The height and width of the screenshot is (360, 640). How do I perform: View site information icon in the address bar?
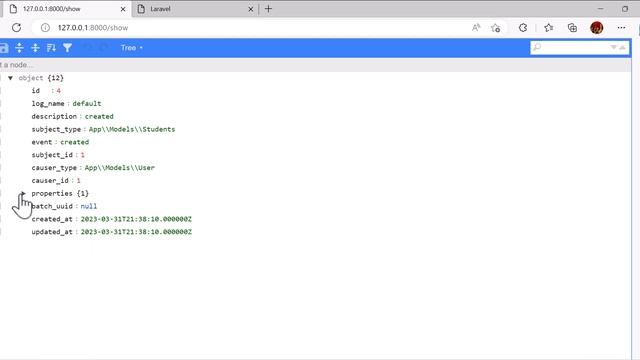pyautogui.click(x=45, y=27)
